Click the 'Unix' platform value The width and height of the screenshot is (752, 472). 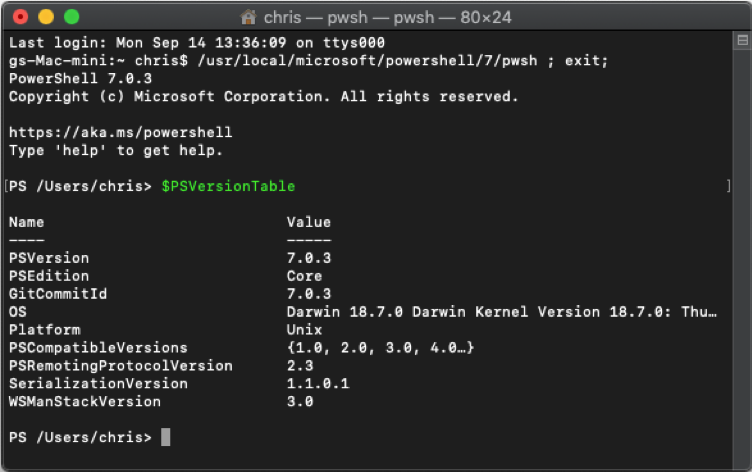[305, 330]
